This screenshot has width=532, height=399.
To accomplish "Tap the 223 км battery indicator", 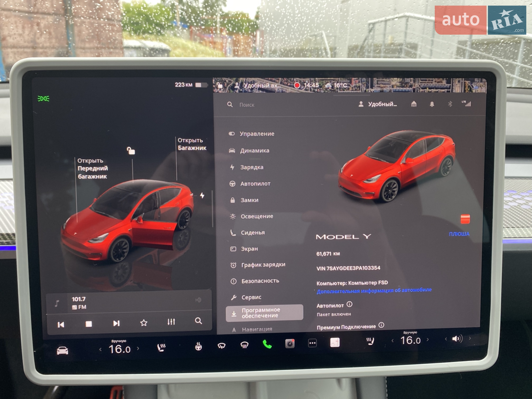I will tap(191, 85).
